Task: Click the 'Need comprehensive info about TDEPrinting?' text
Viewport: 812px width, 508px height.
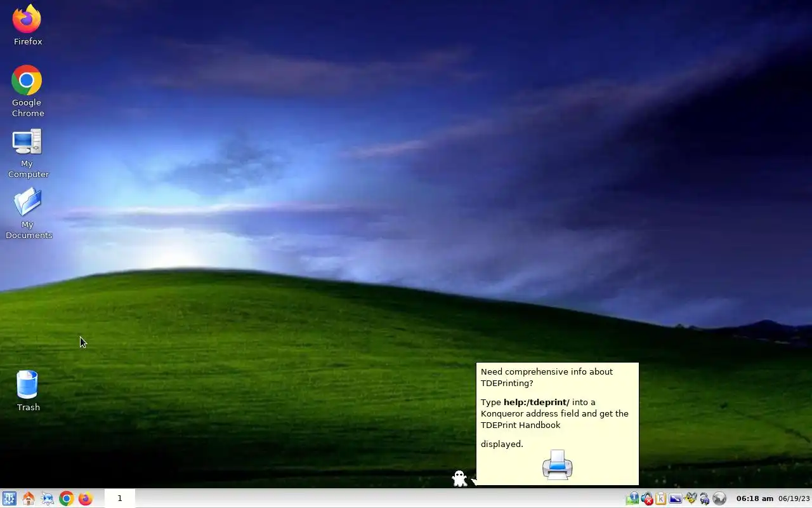Action: 546,377
